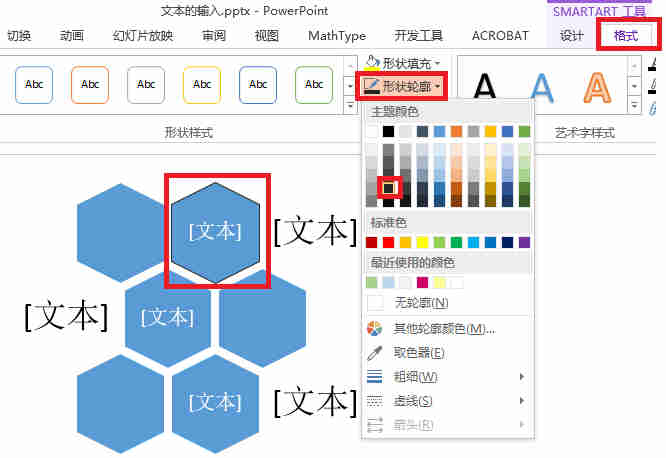Click the 形状轮廓 dropdown button
The width and height of the screenshot is (666, 458).
click(402, 87)
